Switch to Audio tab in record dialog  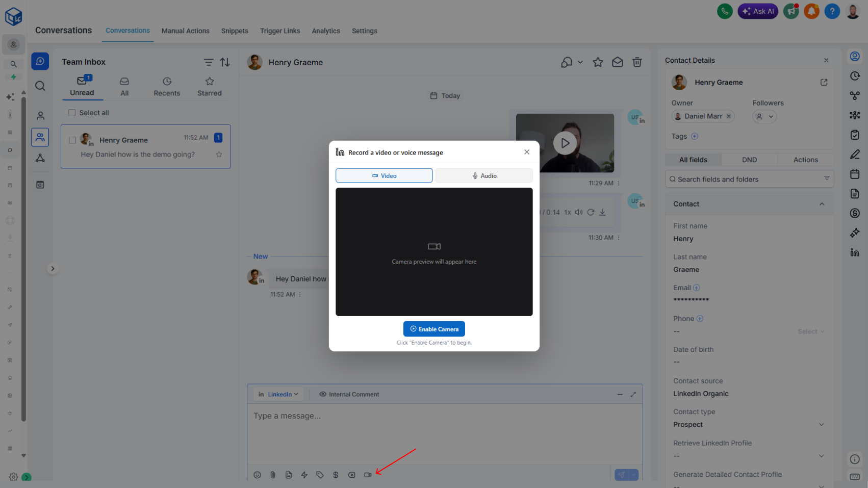(x=484, y=175)
